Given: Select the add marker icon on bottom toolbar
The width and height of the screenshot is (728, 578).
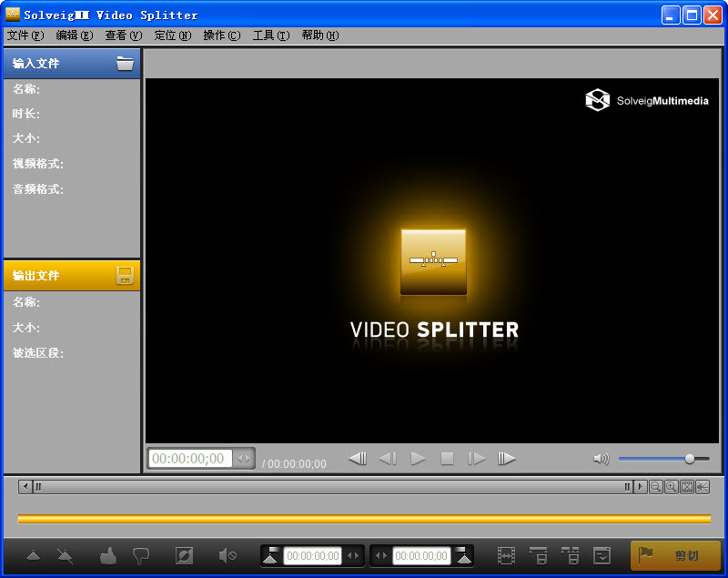Looking at the screenshot, I should point(33,555).
